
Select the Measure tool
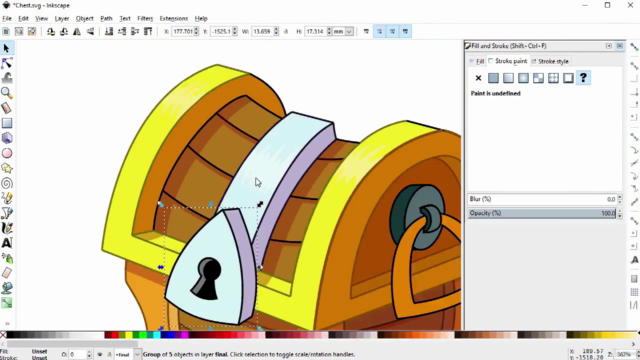[7, 108]
